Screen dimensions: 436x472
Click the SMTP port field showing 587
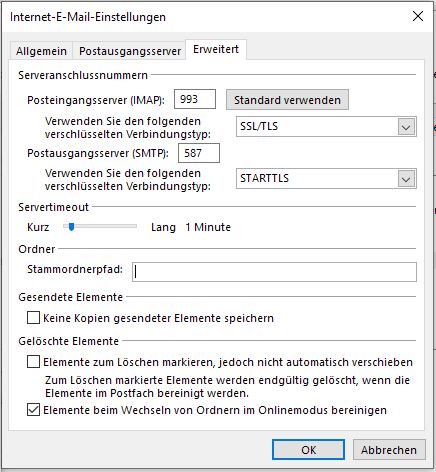coord(199,153)
